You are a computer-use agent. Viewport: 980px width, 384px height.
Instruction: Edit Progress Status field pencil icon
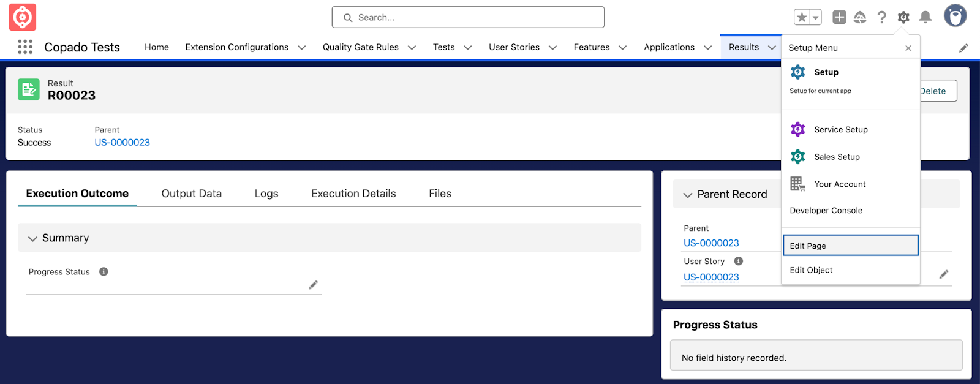(x=313, y=285)
